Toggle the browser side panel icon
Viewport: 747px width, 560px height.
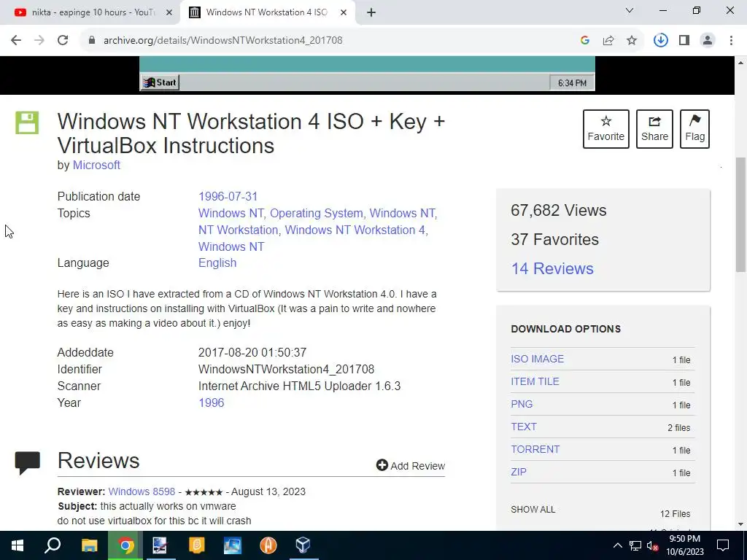click(x=684, y=41)
